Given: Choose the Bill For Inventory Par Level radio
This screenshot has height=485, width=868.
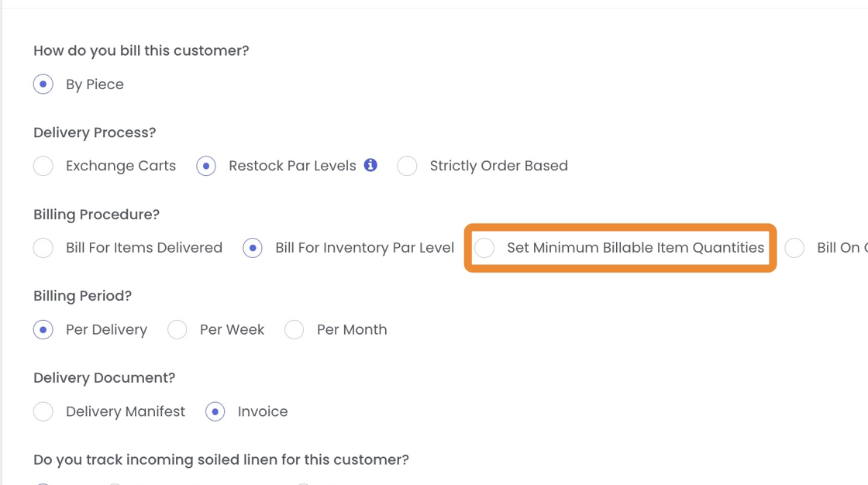Looking at the screenshot, I should (253, 248).
